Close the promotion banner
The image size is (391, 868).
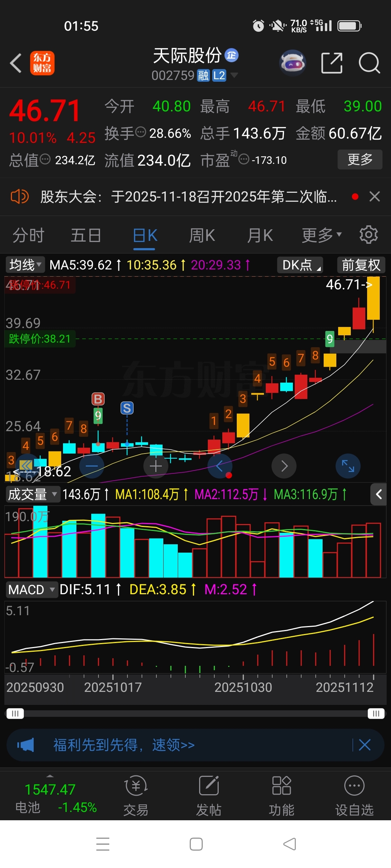pos(365,745)
